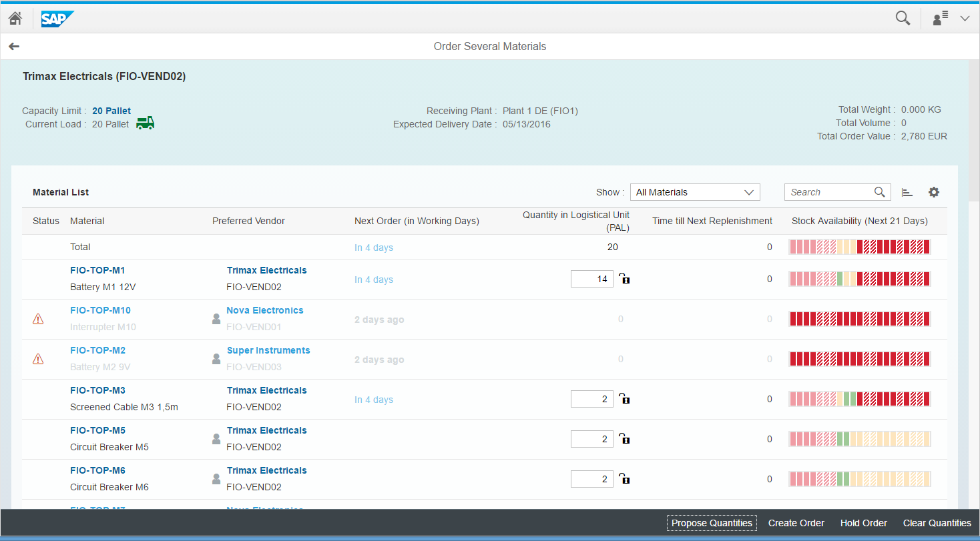This screenshot has height=541, width=980.
Task: Open sort options with the chart icon
Action: (x=907, y=191)
